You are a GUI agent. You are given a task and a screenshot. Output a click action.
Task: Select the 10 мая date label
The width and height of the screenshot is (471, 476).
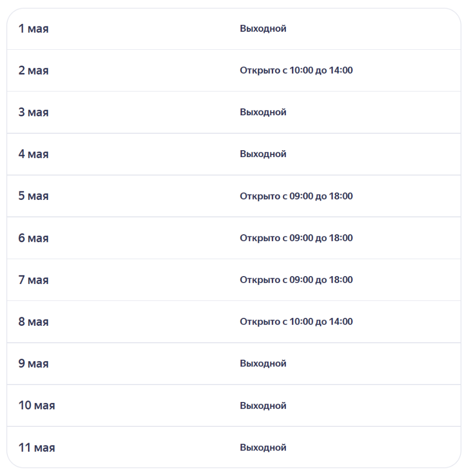tap(36, 406)
